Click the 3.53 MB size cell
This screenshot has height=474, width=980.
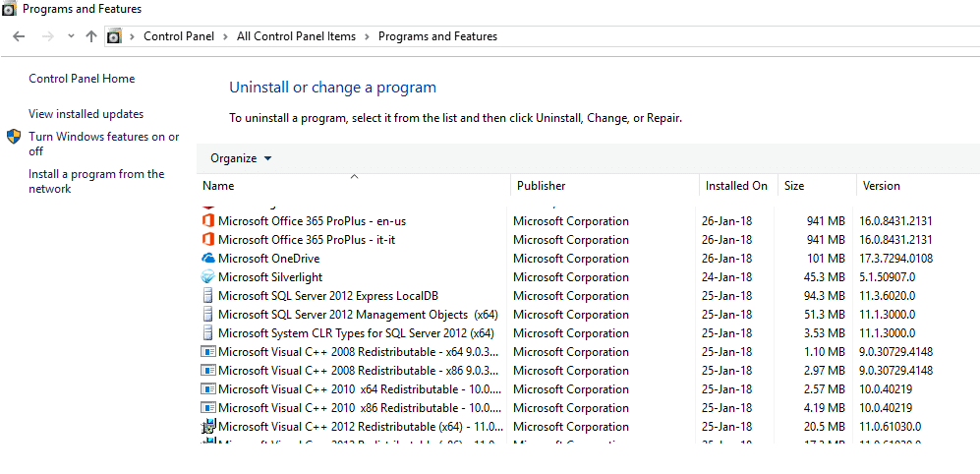point(824,333)
